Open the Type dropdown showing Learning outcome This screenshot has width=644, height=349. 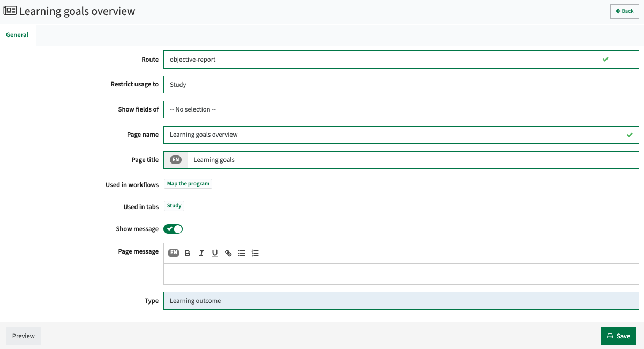[401, 301]
